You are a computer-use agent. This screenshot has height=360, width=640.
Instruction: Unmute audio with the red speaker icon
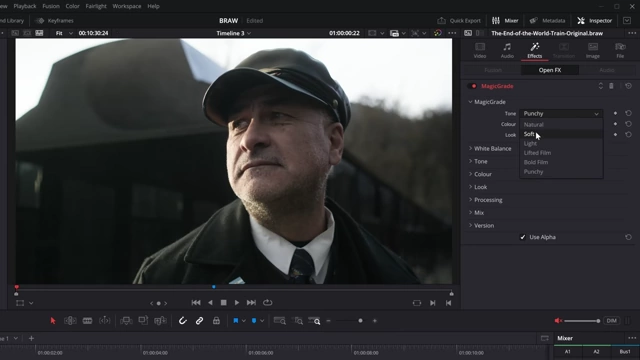click(558, 321)
